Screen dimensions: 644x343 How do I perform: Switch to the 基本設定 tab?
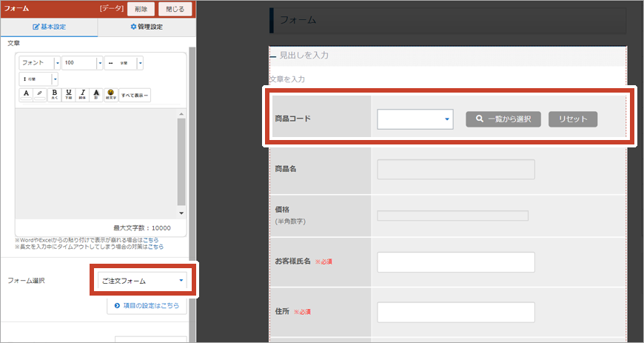click(49, 27)
